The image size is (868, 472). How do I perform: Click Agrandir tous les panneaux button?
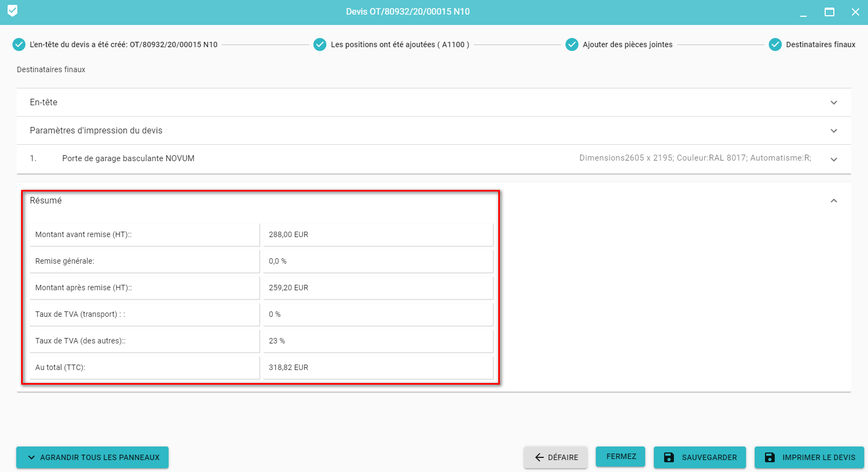[92, 457]
